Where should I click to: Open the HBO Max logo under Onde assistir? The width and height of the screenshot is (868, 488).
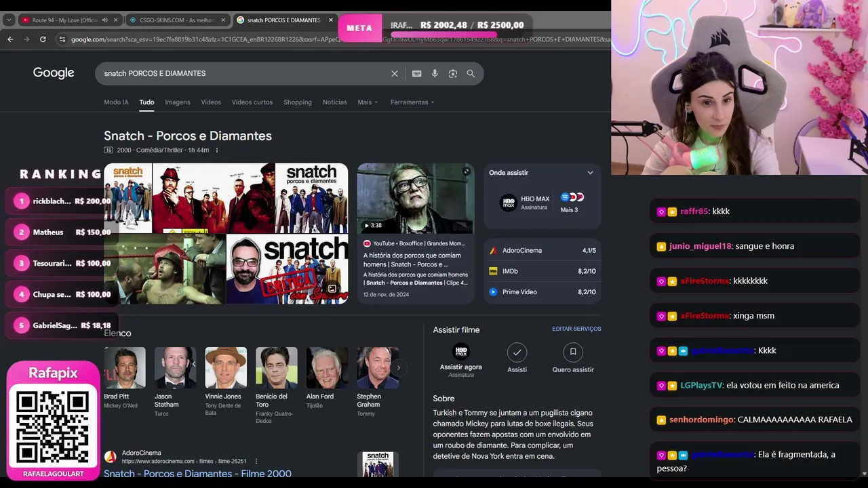509,203
